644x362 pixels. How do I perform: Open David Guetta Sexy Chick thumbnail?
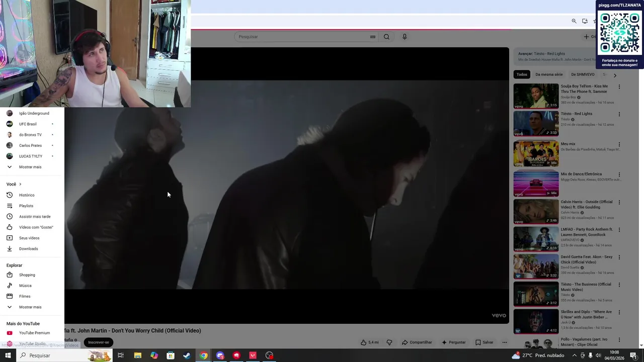(536, 266)
